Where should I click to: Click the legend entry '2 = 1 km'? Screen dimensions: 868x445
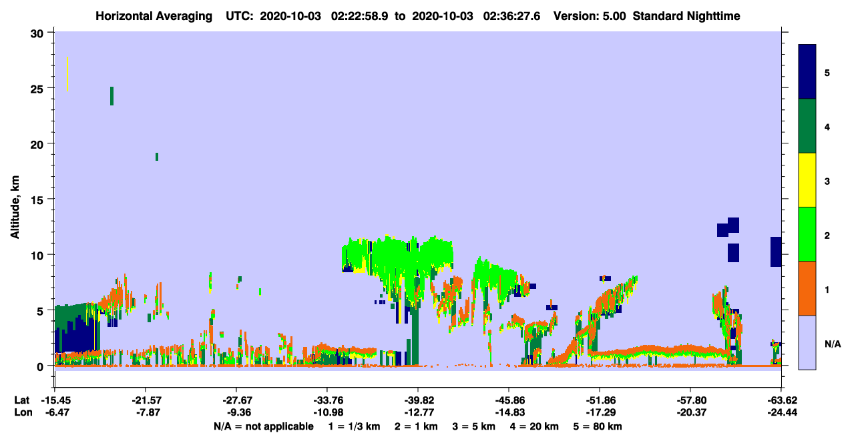point(416,426)
